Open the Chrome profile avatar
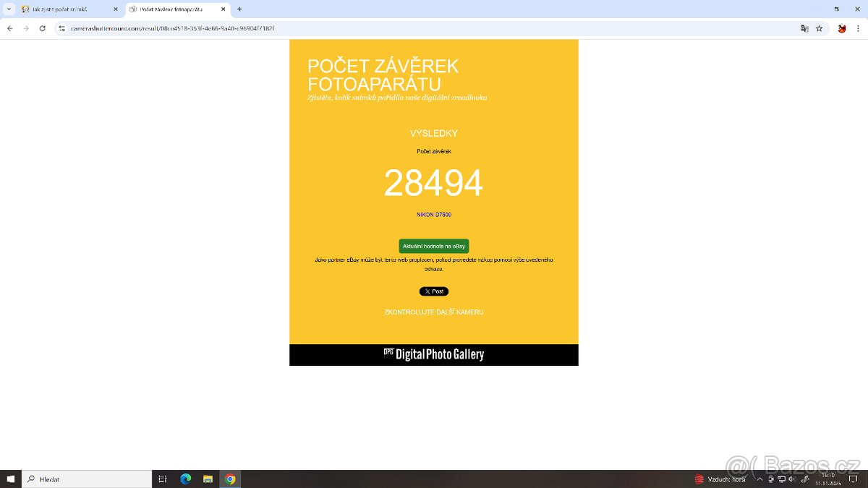 [842, 28]
